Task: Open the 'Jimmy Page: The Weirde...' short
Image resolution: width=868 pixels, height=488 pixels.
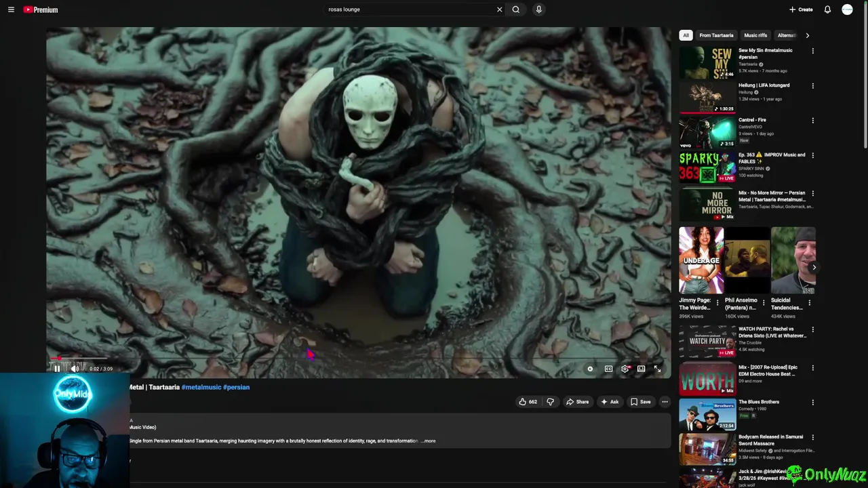Action: click(x=701, y=260)
